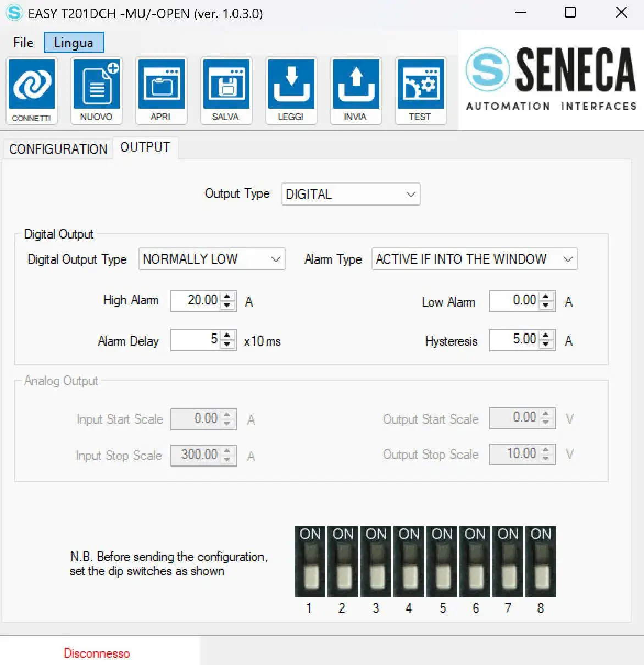644x665 pixels.
Task: Expand Digital Output Type combo box
Action: pyautogui.click(x=212, y=259)
